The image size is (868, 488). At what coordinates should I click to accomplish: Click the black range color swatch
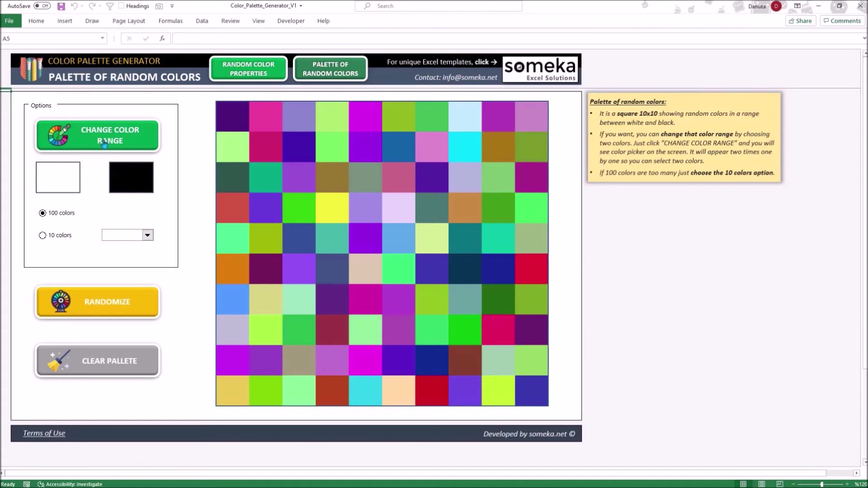(131, 177)
